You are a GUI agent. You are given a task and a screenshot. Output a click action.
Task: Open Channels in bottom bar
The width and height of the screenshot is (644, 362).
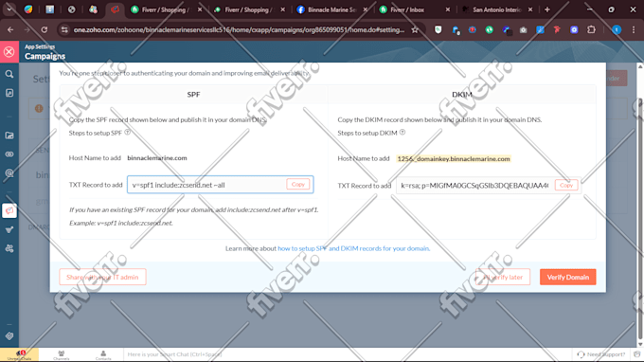pyautogui.click(x=62, y=355)
